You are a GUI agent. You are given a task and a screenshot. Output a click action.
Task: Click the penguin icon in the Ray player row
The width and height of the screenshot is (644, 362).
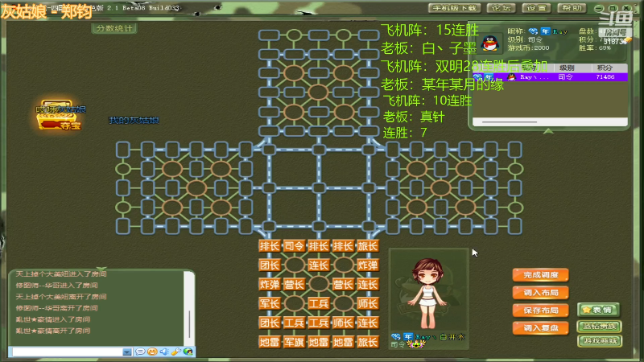pyautogui.click(x=511, y=76)
